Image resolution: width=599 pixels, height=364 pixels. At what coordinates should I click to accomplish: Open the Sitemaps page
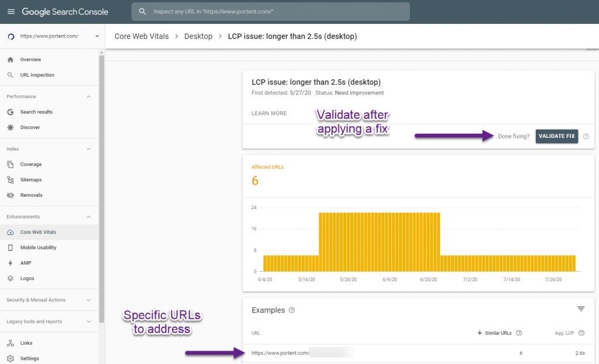[x=49, y=180]
